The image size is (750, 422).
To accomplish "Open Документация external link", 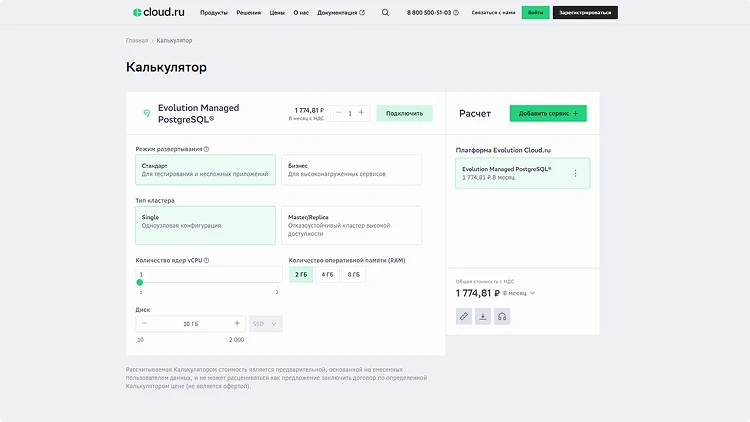I will [341, 13].
